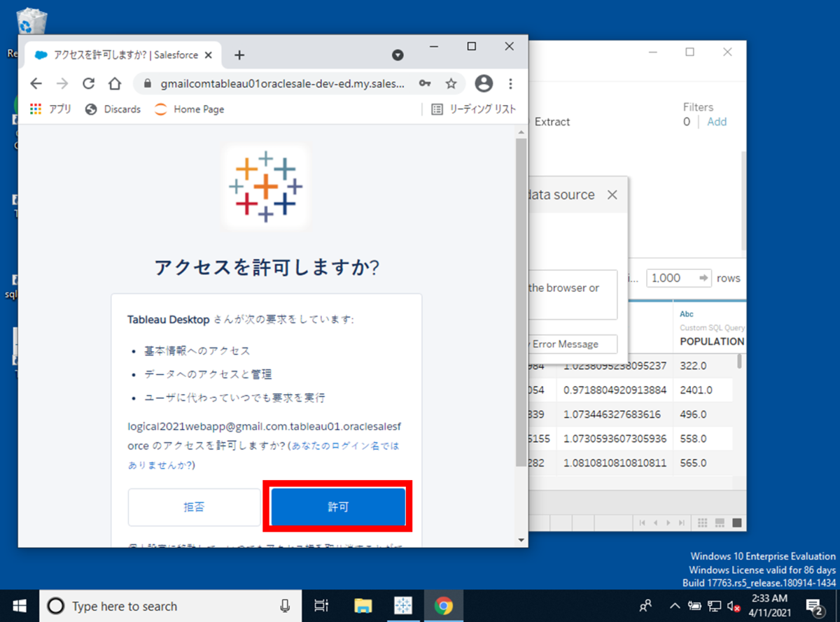Click the muted volume tray icon

733,606
